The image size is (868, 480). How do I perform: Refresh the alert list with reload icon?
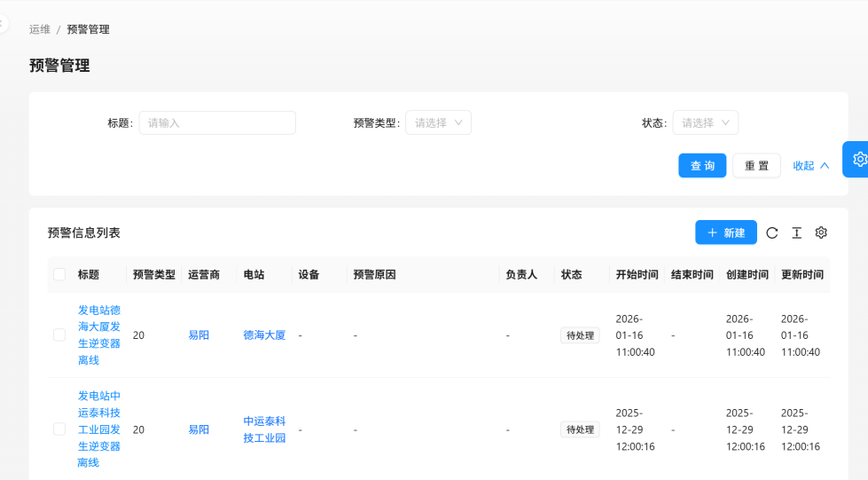tap(772, 232)
